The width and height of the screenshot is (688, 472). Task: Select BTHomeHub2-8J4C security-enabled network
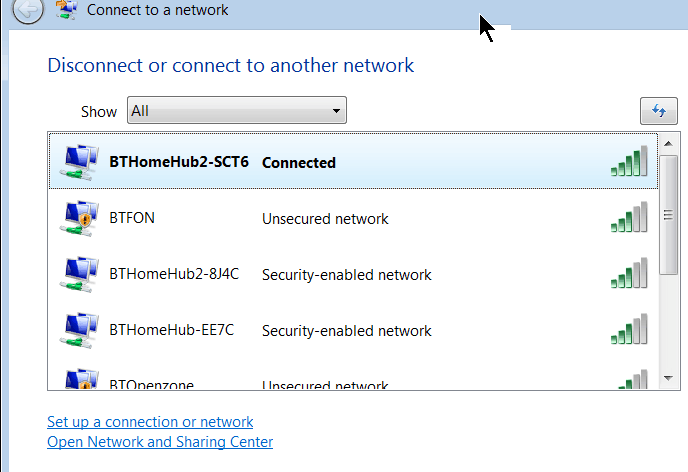tap(353, 274)
